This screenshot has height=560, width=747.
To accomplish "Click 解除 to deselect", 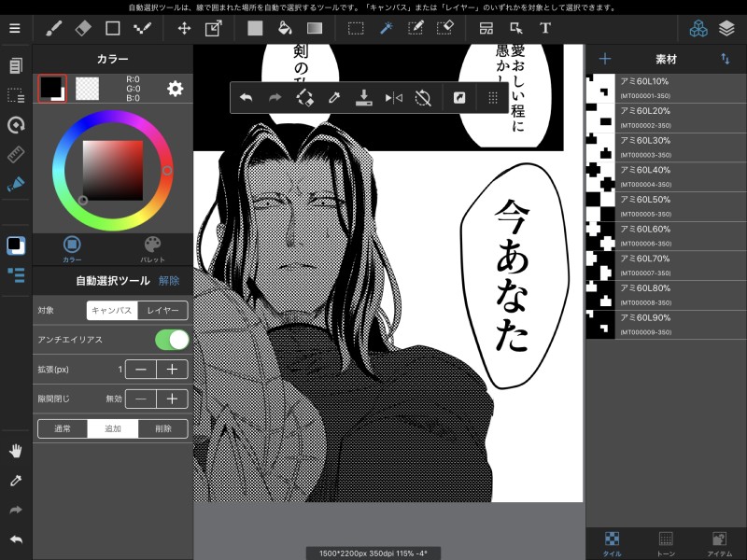I will click(x=169, y=281).
